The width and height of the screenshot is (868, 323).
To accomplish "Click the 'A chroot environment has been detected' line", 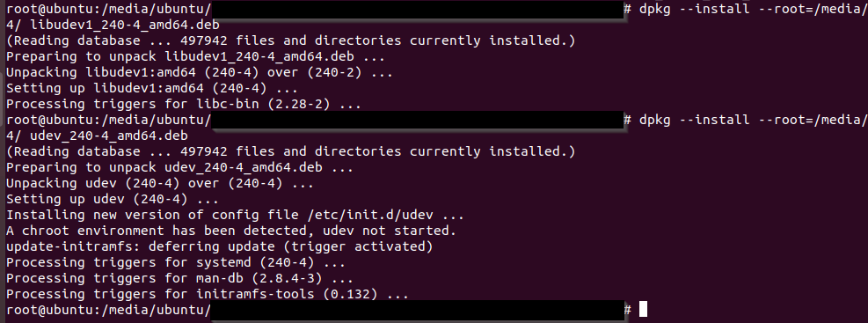I will click(x=230, y=231).
